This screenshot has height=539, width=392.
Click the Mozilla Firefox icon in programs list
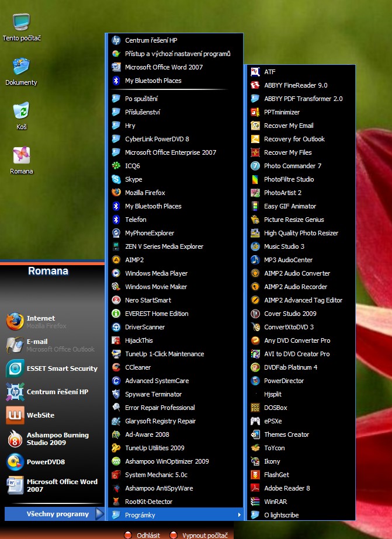click(x=116, y=193)
